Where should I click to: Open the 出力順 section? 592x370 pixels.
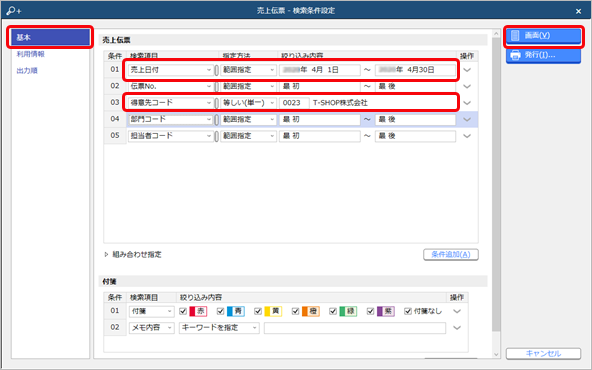[27, 71]
